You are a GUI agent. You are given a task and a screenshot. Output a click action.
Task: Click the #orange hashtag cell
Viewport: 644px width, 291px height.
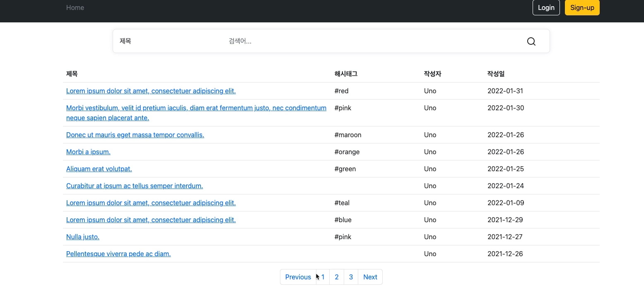coord(347,152)
